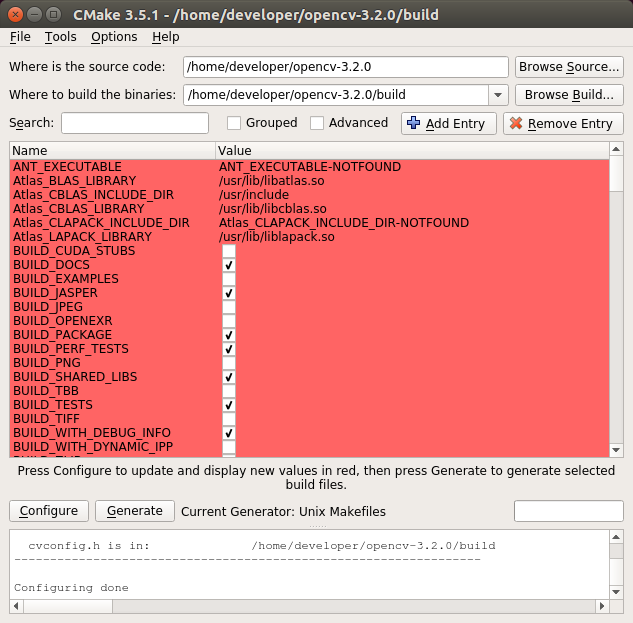Image resolution: width=633 pixels, height=623 pixels.
Task: Click the output log scroll-up arrow
Action: tap(616, 537)
